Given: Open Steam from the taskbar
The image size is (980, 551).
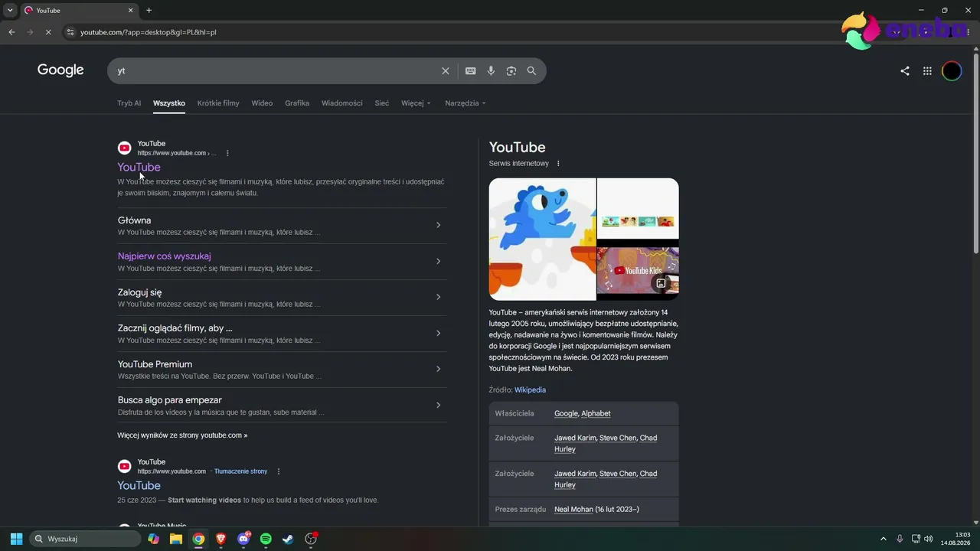Looking at the screenshot, I should [288, 539].
